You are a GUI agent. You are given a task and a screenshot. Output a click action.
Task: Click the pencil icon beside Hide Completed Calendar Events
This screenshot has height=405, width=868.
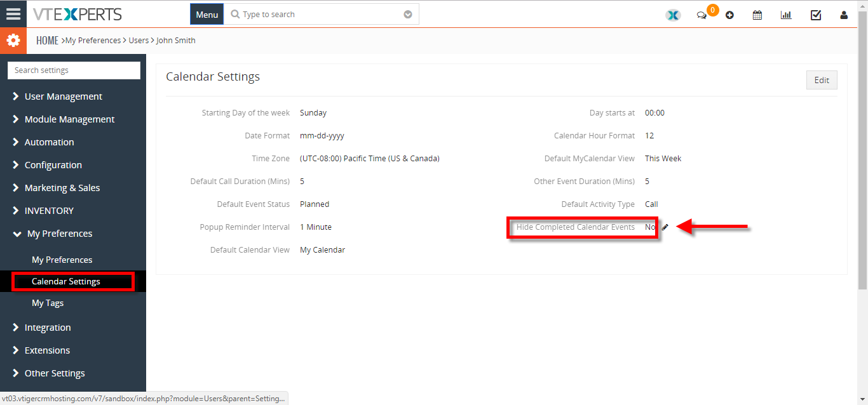[665, 227]
